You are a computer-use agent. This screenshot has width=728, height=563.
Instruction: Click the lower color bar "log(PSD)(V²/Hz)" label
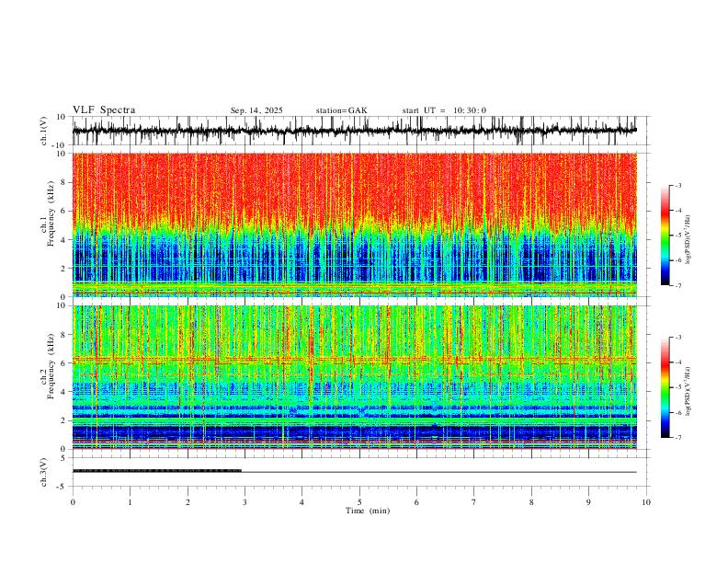(688, 392)
